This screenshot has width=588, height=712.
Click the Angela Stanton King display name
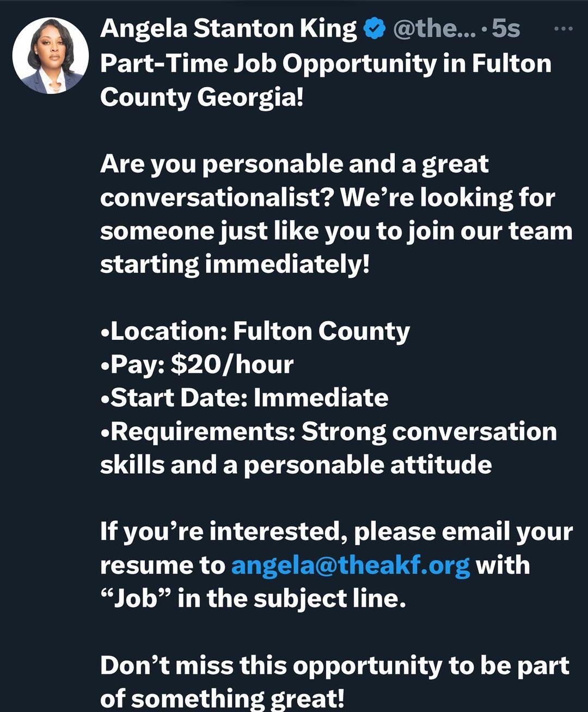(229, 29)
